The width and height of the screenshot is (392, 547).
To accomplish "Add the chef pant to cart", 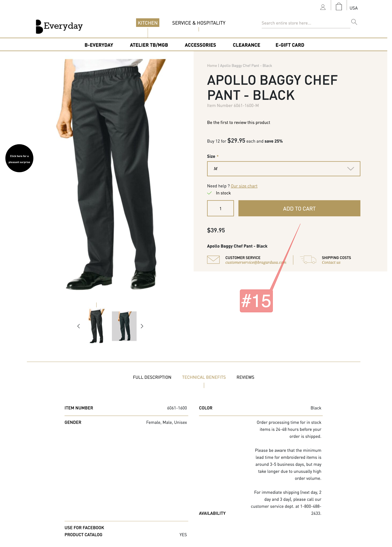I will (299, 208).
